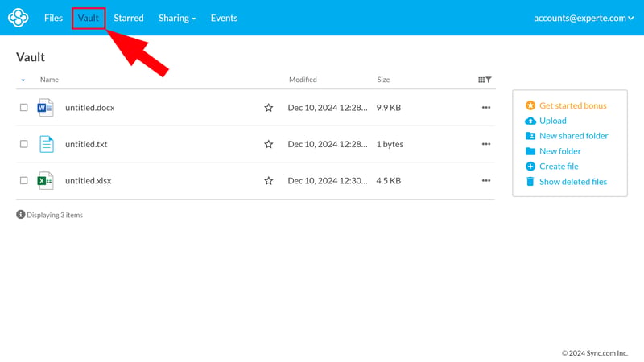
Task: Check the untitled.docx checkbox
Action: point(24,108)
